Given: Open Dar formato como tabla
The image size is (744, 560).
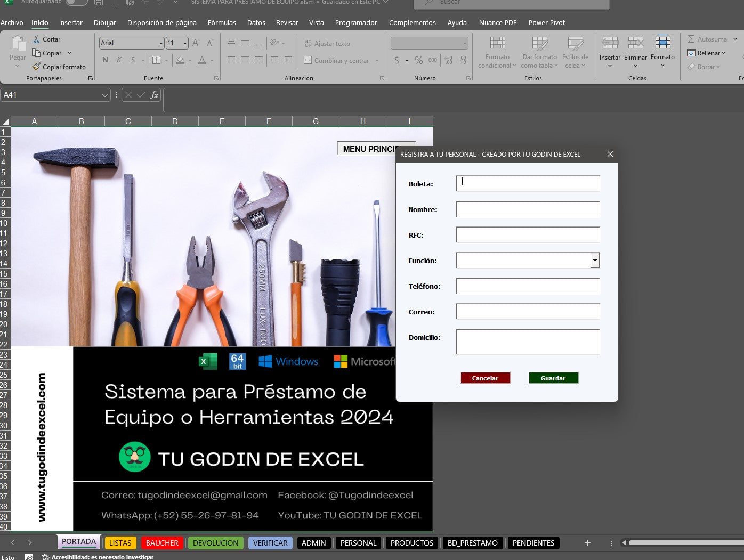Looking at the screenshot, I should pyautogui.click(x=539, y=52).
